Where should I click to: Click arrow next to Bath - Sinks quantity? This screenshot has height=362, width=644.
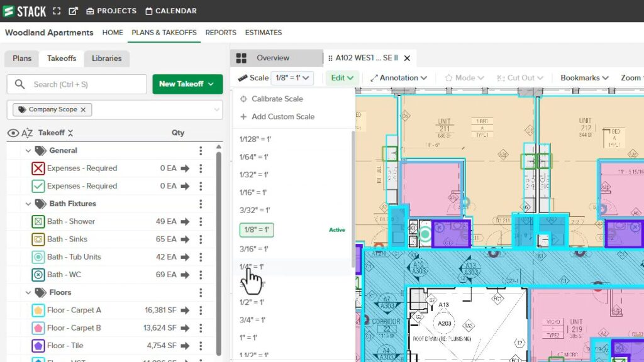[x=185, y=239]
